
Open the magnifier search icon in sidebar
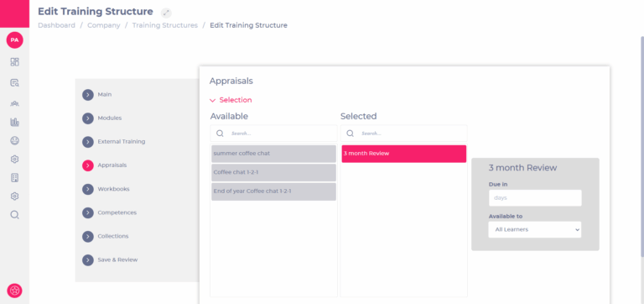(14, 215)
